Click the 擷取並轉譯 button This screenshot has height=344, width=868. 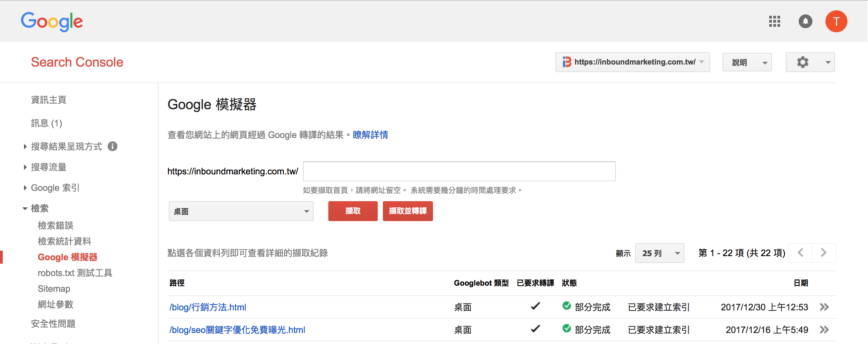click(408, 211)
